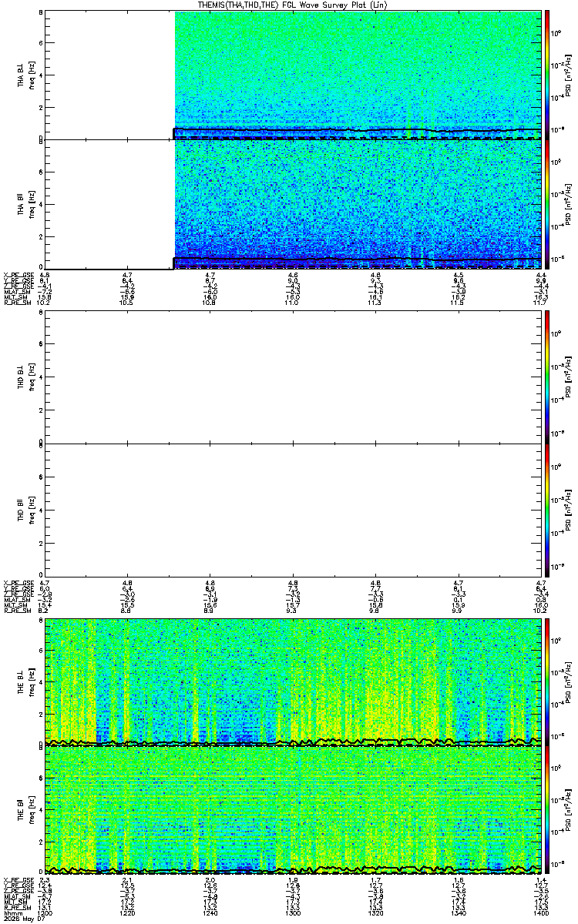
Task: Click the THA BII freq [Hz] axis label
Action: [32, 204]
